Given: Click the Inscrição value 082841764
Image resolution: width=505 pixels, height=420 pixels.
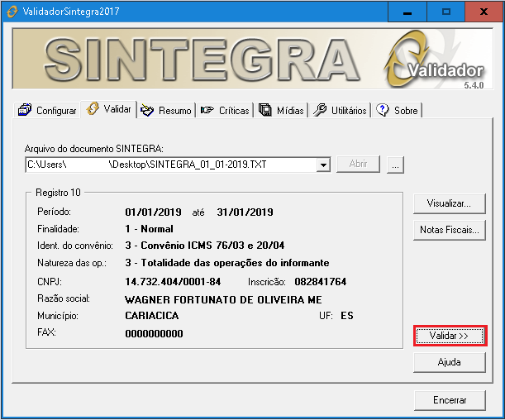Looking at the screenshot, I should (x=321, y=282).
